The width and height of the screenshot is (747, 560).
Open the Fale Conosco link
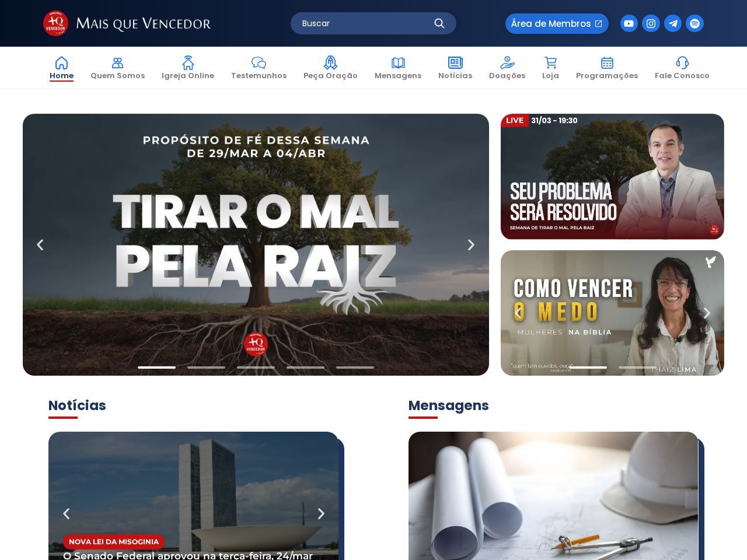tap(682, 68)
